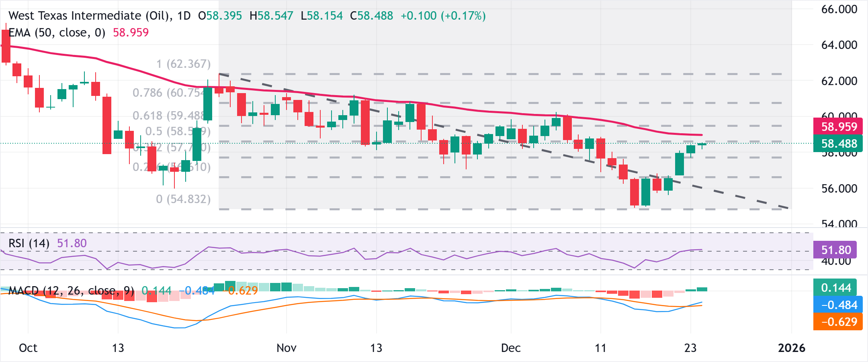
Task: Click the close price value C58.488 in header
Action: (x=372, y=16)
